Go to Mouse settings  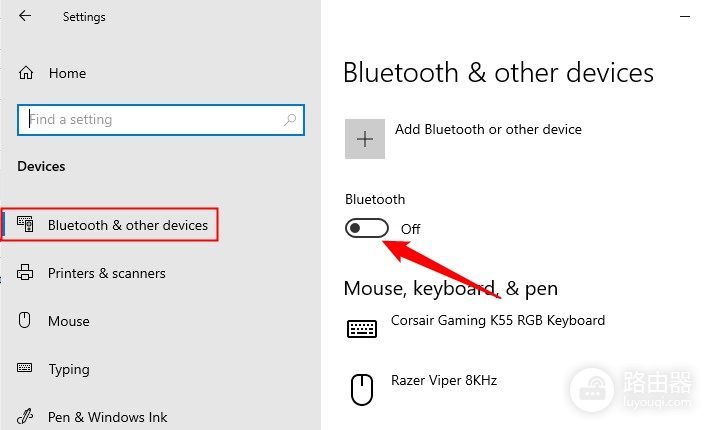click(x=69, y=321)
